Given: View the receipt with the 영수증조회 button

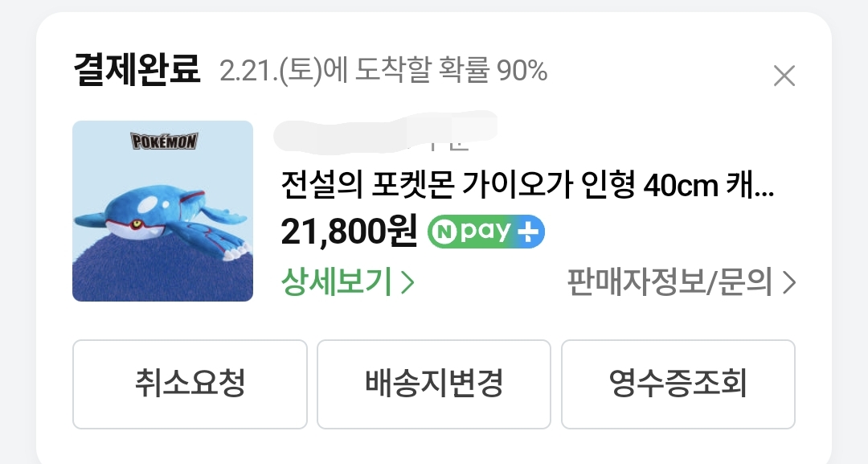Looking at the screenshot, I should (678, 384).
